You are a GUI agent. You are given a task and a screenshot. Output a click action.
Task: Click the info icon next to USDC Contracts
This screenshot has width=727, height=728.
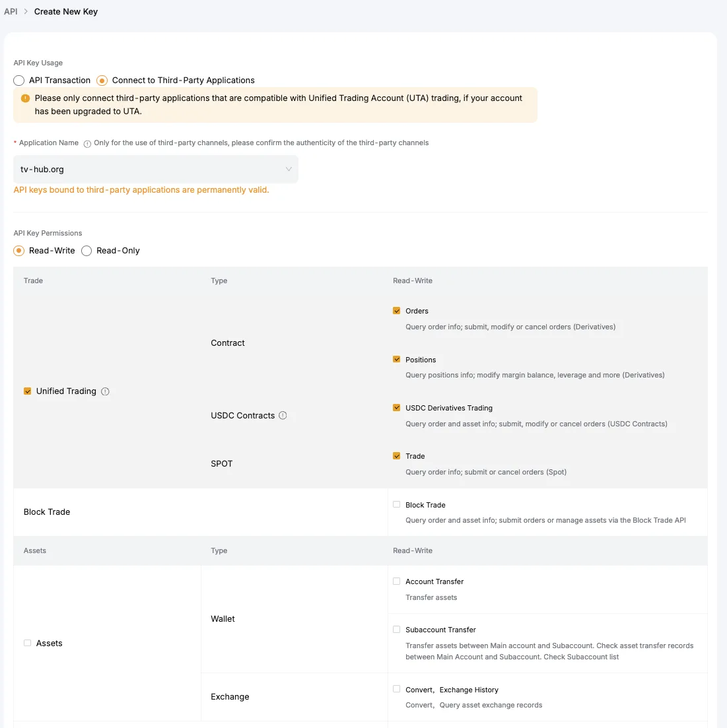coord(283,416)
